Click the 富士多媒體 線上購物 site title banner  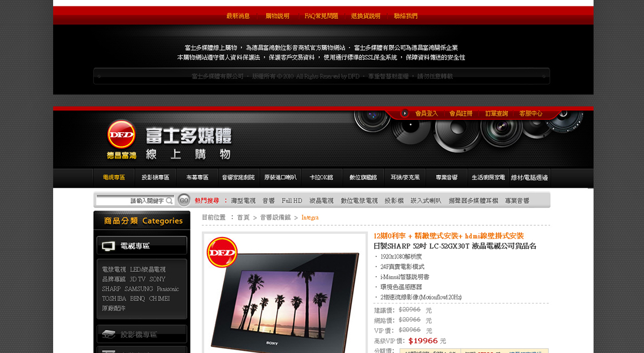point(188,143)
